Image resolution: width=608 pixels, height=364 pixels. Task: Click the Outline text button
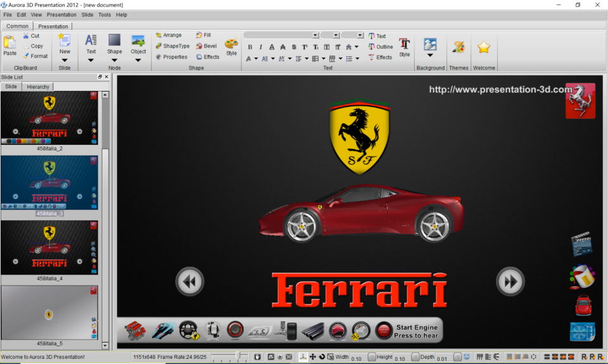click(381, 46)
